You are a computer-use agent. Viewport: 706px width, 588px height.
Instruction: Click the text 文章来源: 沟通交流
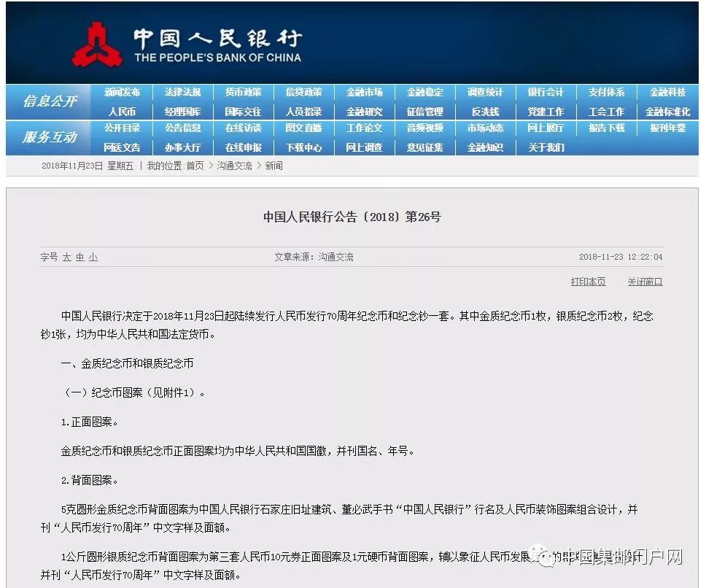tap(314, 257)
